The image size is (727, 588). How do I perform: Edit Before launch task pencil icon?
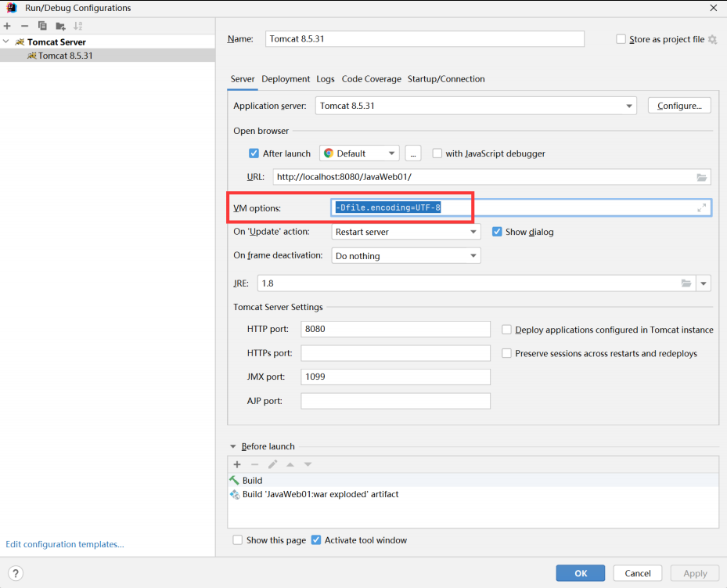pyautogui.click(x=272, y=464)
